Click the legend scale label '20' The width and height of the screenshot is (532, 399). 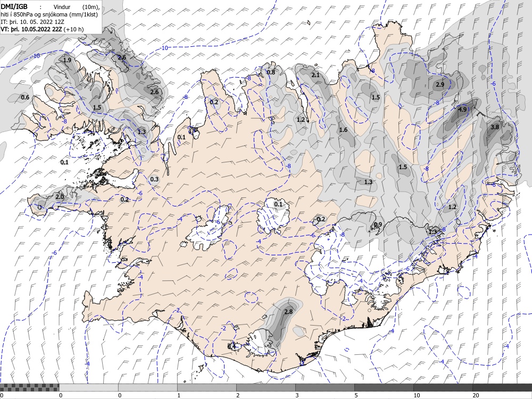point(476,395)
